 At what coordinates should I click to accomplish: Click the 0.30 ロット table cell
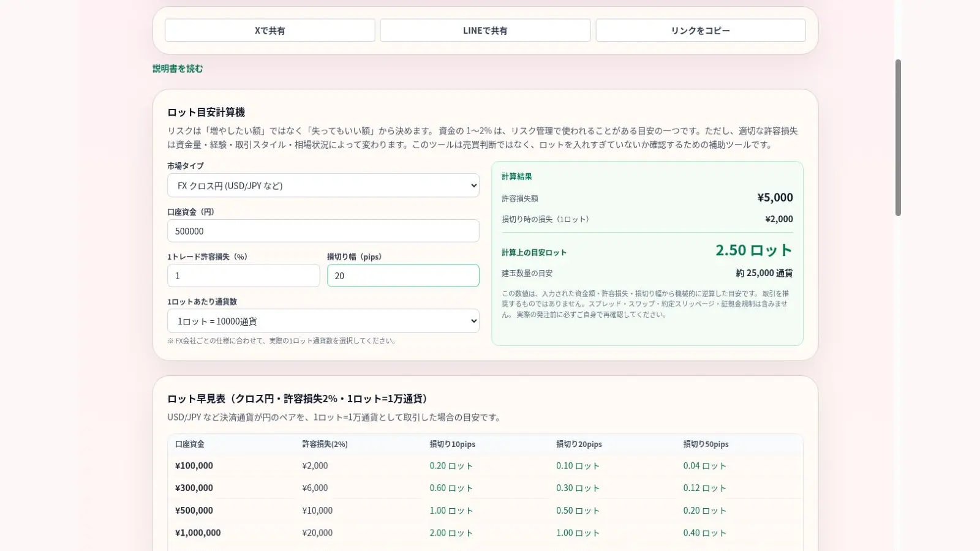pos(578,488)
